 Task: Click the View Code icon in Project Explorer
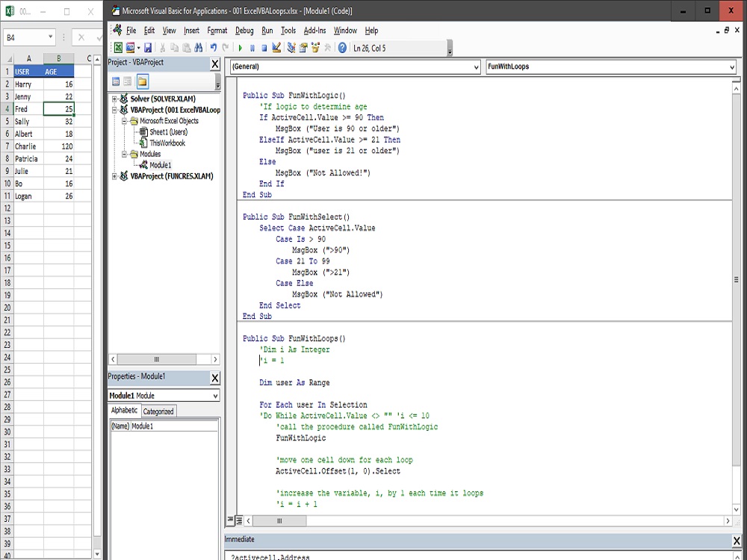(117, 81)
